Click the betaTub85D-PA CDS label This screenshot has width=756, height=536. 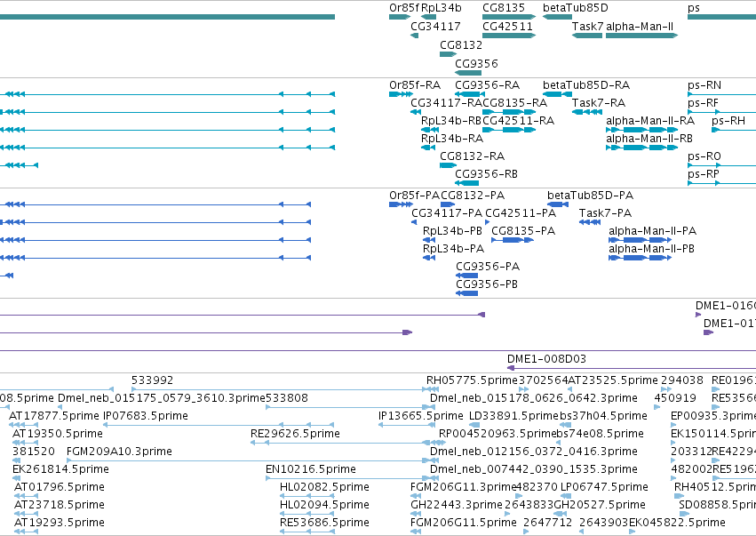(590, 196)
